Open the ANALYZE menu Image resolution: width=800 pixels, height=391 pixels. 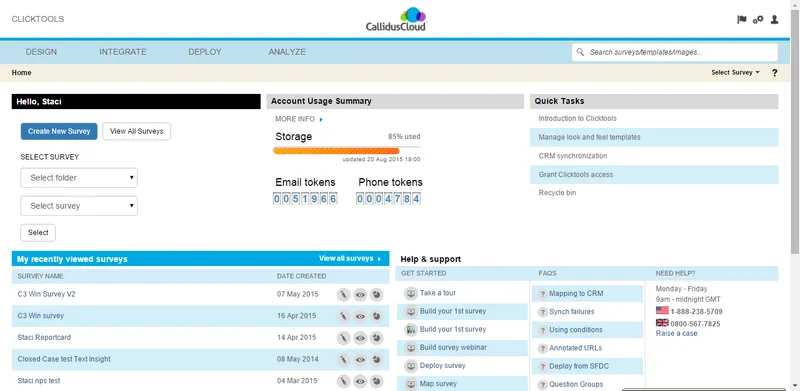click(287, 52)
